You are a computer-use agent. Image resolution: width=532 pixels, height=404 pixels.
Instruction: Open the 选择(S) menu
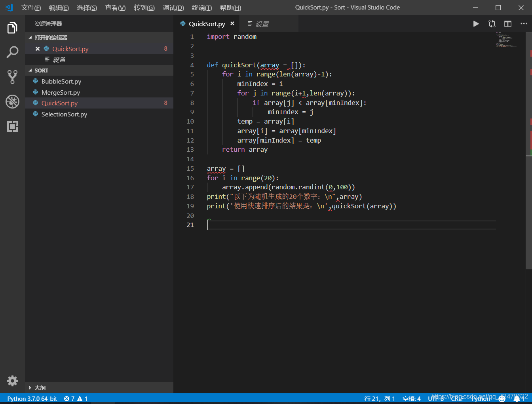(87, 8)
